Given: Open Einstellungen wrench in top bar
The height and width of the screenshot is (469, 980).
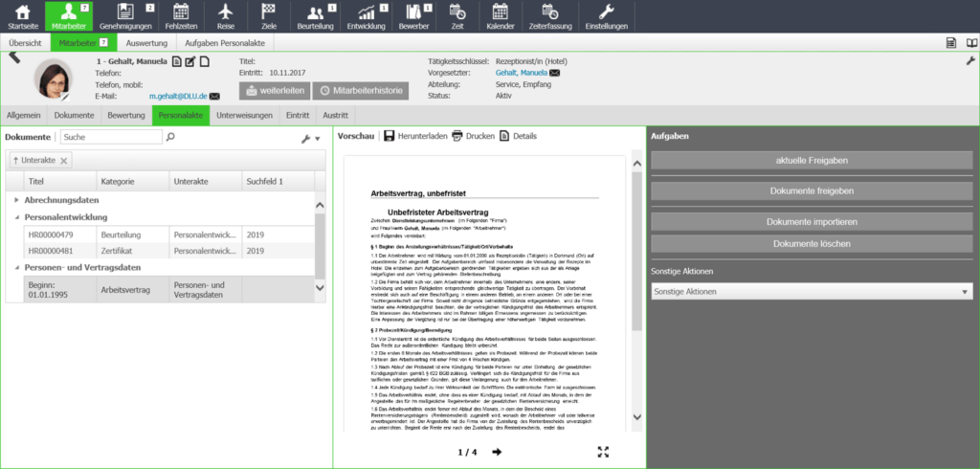Looking at the screenshot, I should coord(605,16).
